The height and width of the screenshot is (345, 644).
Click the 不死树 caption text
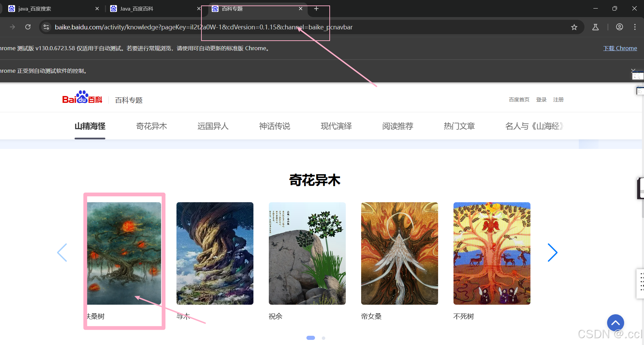(x=464, y=316)
